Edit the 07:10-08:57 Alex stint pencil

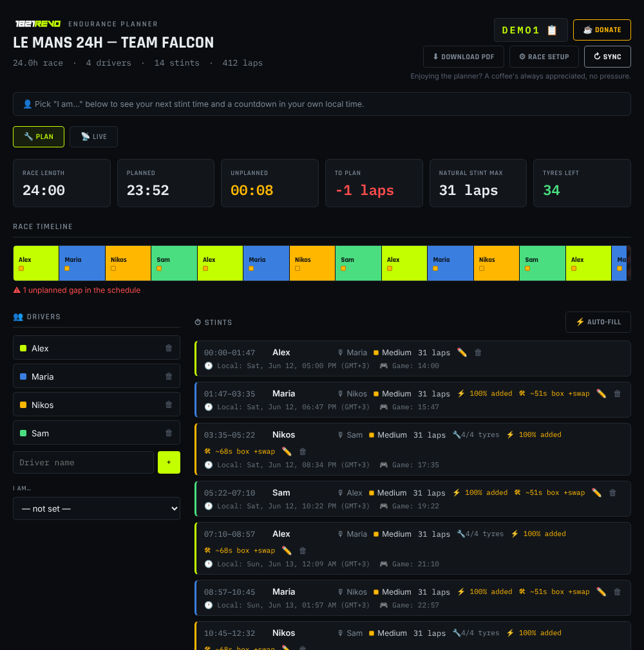click(287, 550)
